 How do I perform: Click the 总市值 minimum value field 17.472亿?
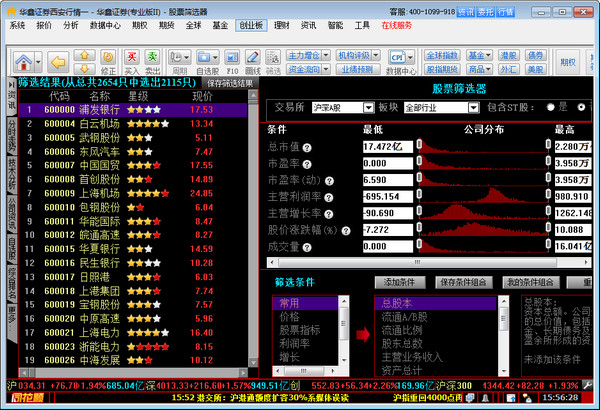(x=388, y=147)
